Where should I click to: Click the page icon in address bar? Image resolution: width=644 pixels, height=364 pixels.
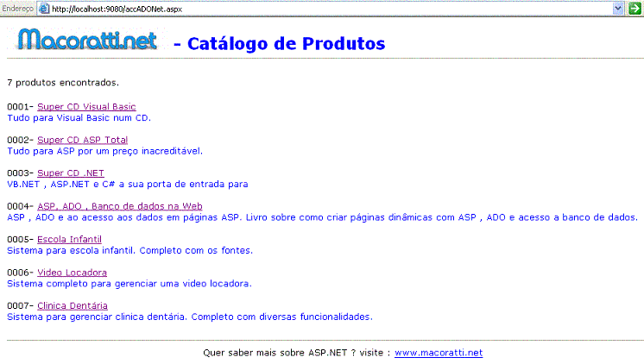tap(44, 9)
